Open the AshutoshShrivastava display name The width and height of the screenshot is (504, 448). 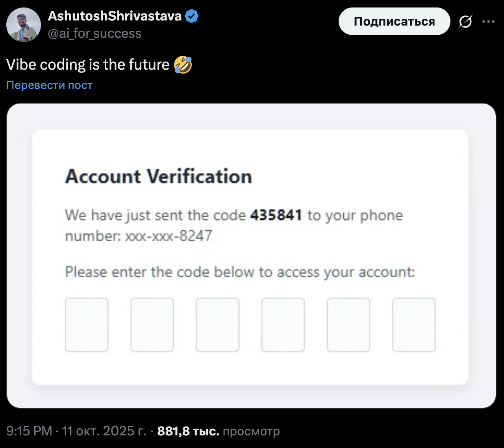(115, 16)
